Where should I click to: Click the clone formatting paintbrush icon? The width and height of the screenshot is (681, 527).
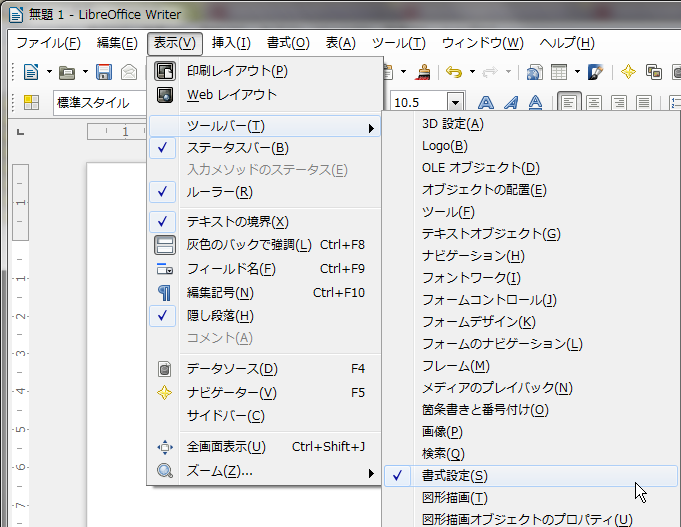point(422,72)
